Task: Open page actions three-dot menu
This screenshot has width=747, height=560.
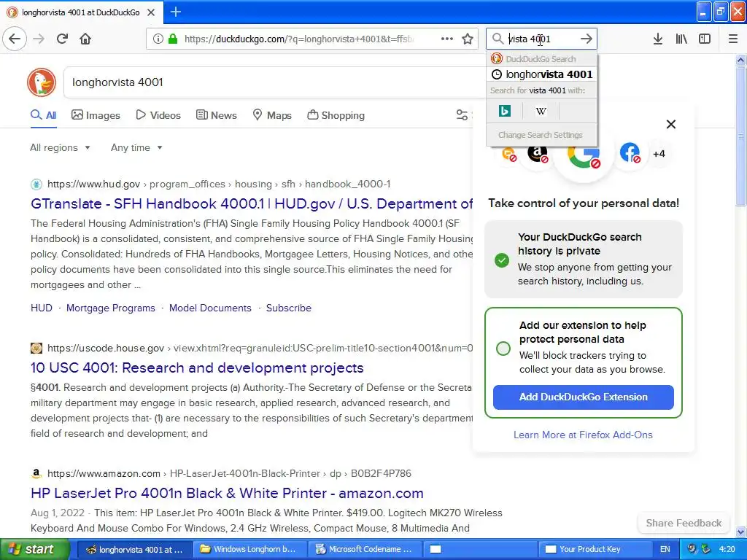Action: pyautogui.click(x=447, y=39)
